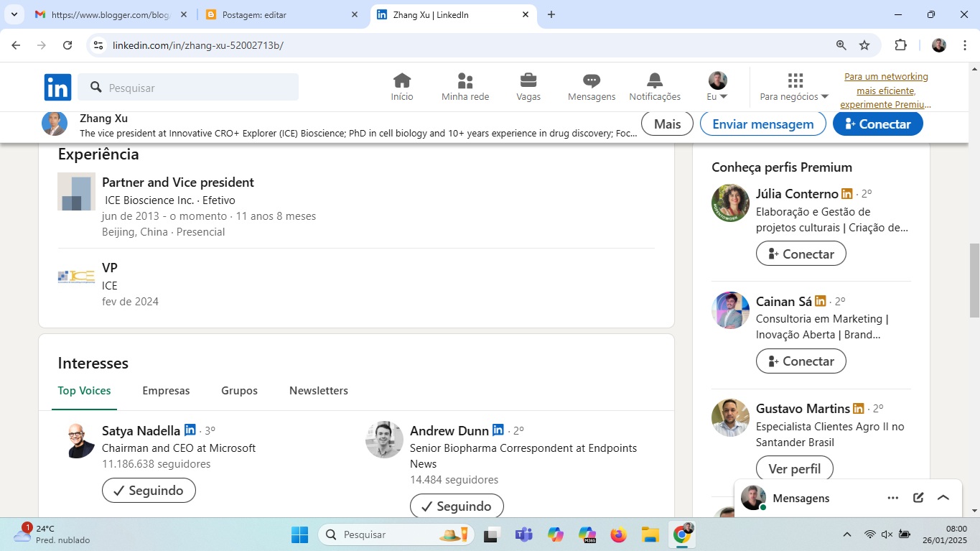This screenshot has height=551, width=980.
Task: Click the page vertical scrollbar thumb
Action: [x=974, y=280]
